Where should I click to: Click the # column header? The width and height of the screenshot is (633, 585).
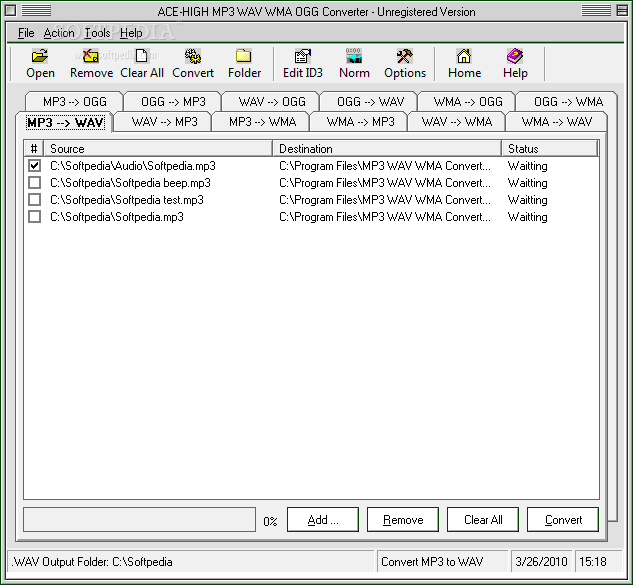tap(34, 149)
